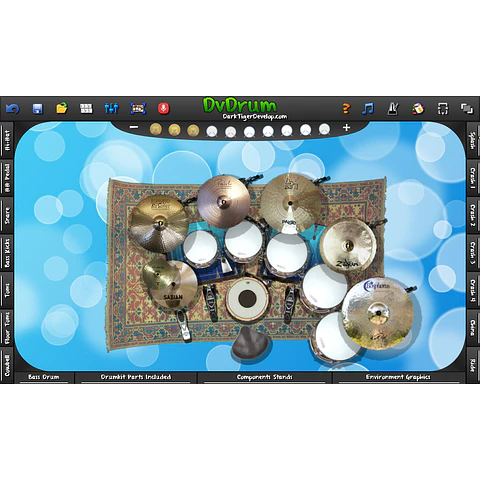Open the China side tab
480x480 pixels.
(473, 328)
